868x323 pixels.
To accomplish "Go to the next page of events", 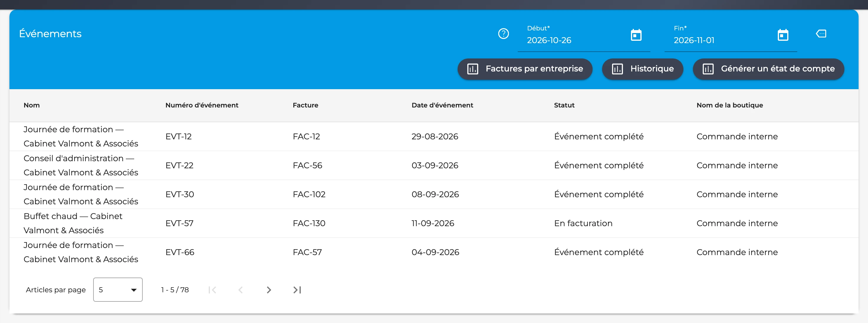I will click(x=269, y=290).
